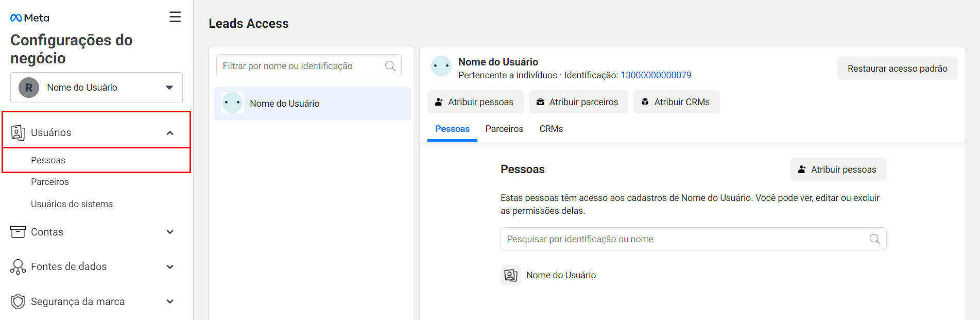Click the Contas archive icon
Viewport: 980px width, 320px height.
pos(18,232)
